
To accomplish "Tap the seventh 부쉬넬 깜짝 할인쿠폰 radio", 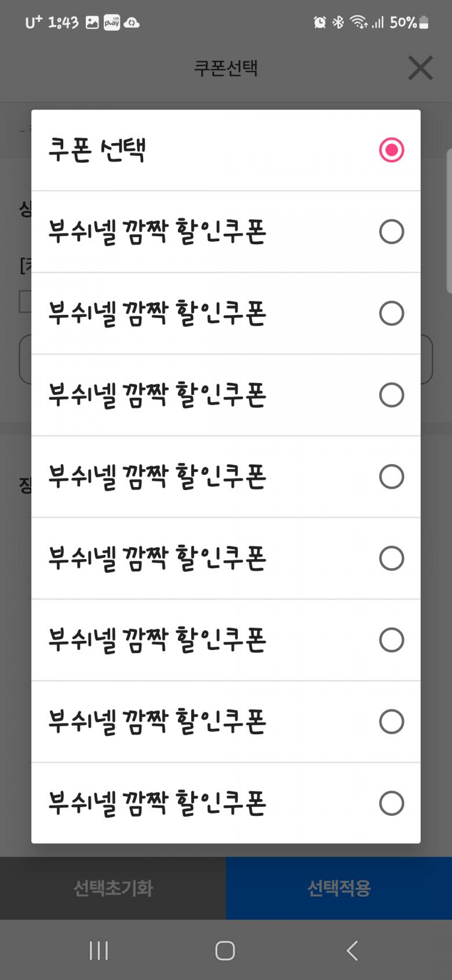I will pyautogui.click(x=391, y=722).
